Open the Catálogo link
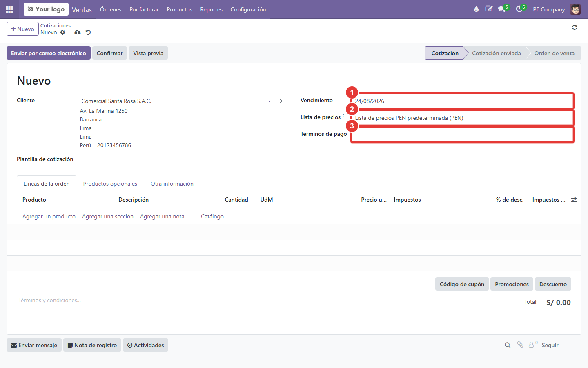 212,216
